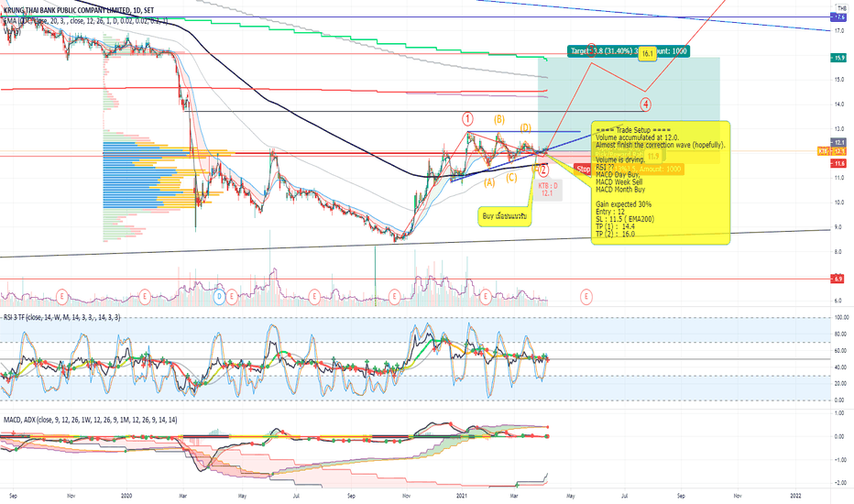Click the teal Target label of the long position

(x=628, y=51)
